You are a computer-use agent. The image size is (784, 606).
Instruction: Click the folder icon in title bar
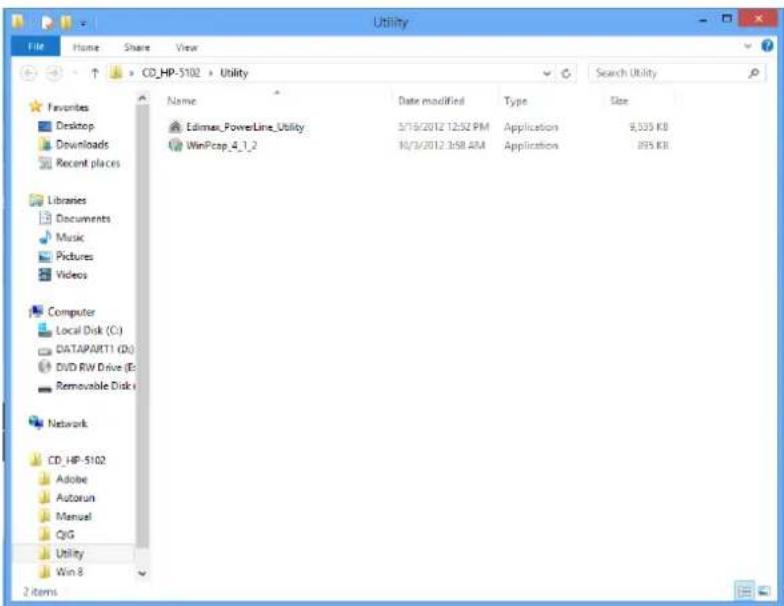pos(18,22)
